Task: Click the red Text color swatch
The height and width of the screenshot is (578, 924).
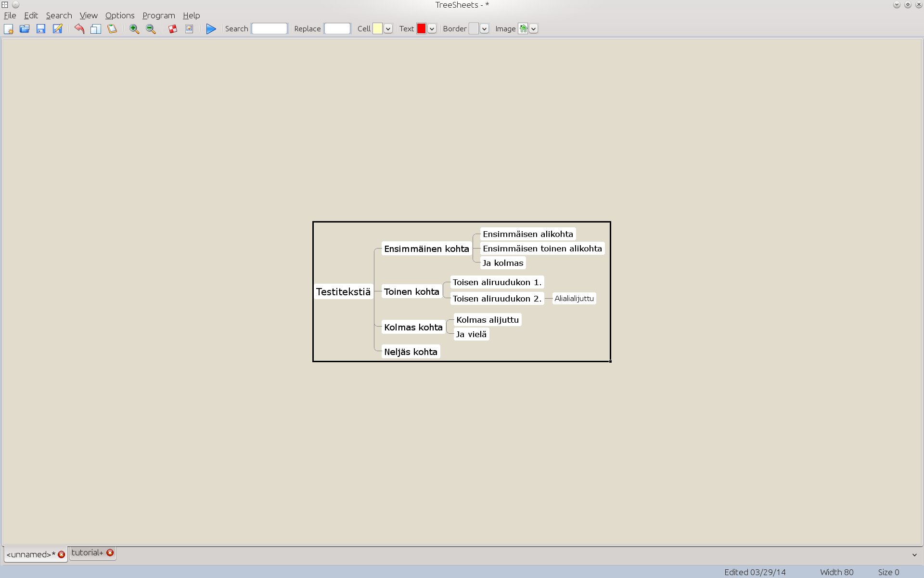Action: (x=421, y=29)
